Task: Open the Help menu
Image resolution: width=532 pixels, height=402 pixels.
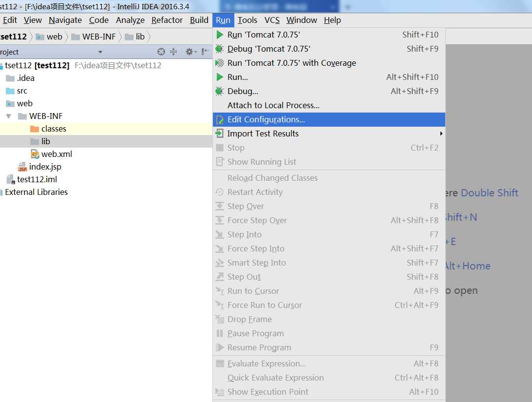Action: tap(332, 20)
